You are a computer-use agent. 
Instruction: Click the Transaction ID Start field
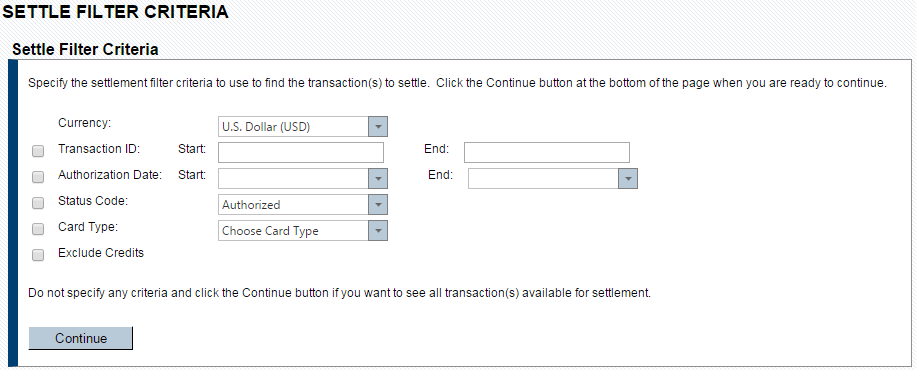click(x=301, y=152)
